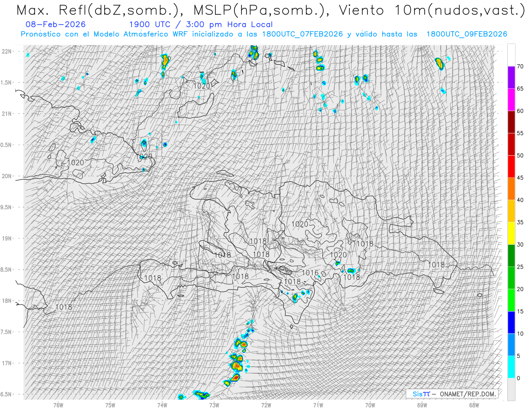
Task: Click the colorbar tick label '0'
Action: (x=518, y=378)
